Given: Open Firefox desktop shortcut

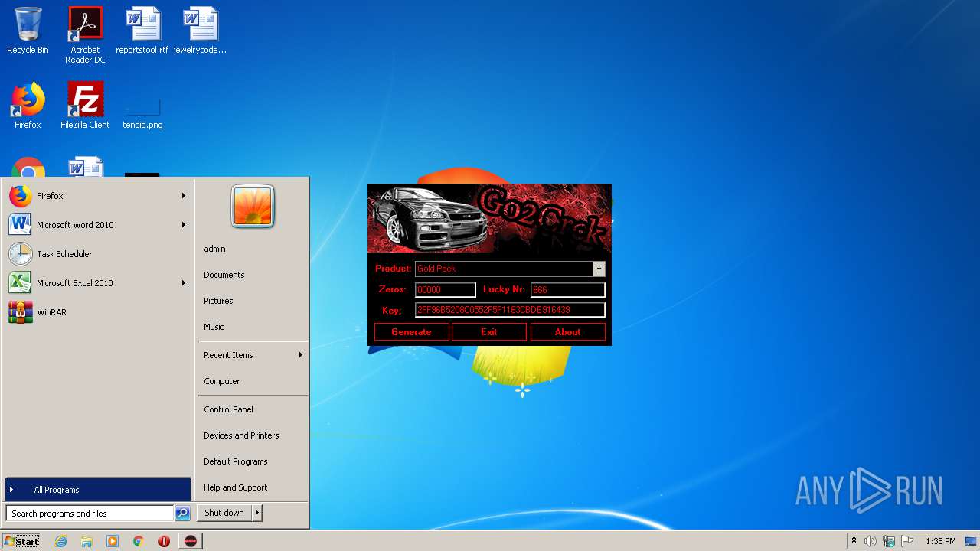Looking at the screenshot, I should [x=28, y=106].
